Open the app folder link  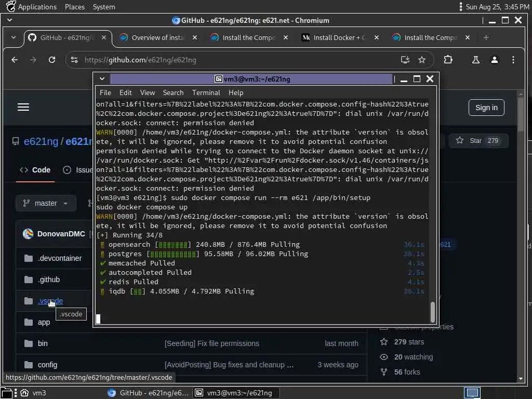pyautogui.click(x=44, y=322)
